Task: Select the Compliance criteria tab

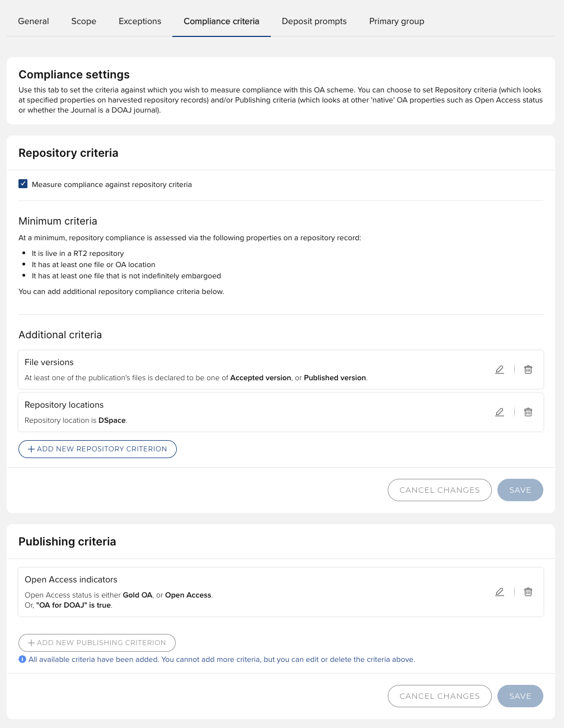Action: tap(222, 21)
